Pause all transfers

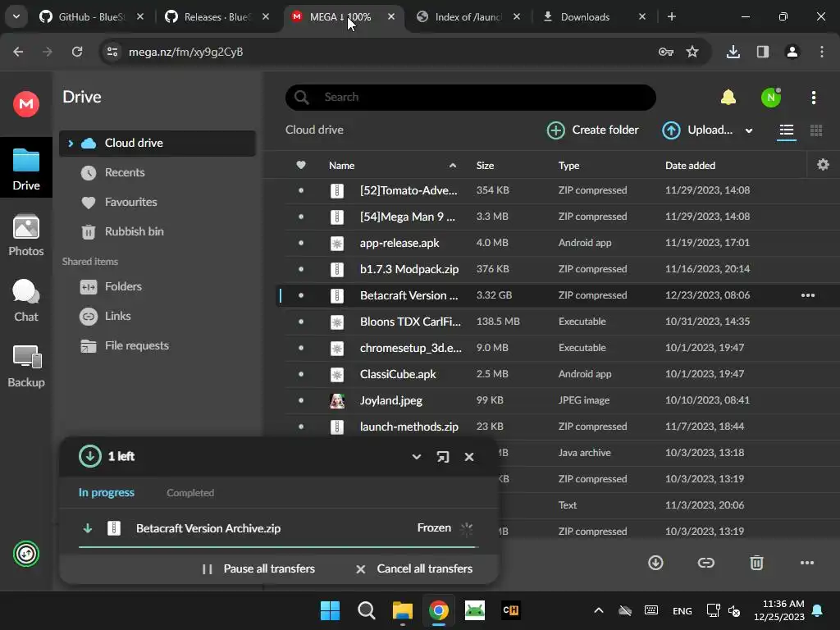[x=258, y=569]
